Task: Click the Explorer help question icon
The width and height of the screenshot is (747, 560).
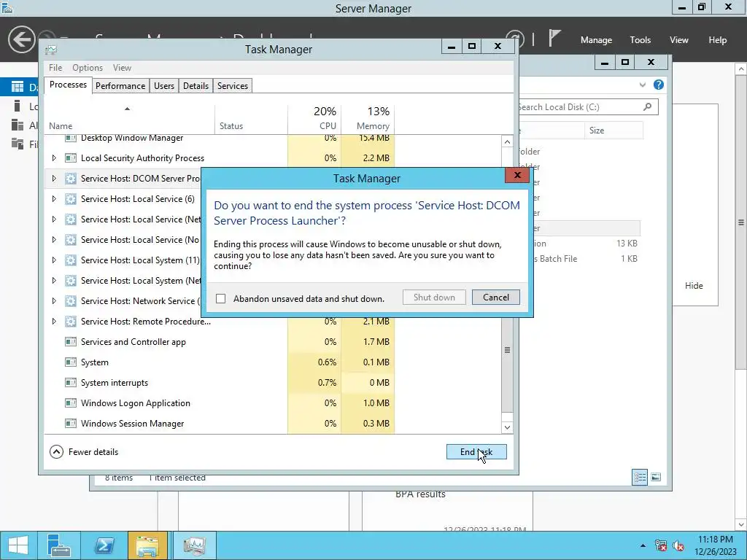Action: (x=659, y=85)
